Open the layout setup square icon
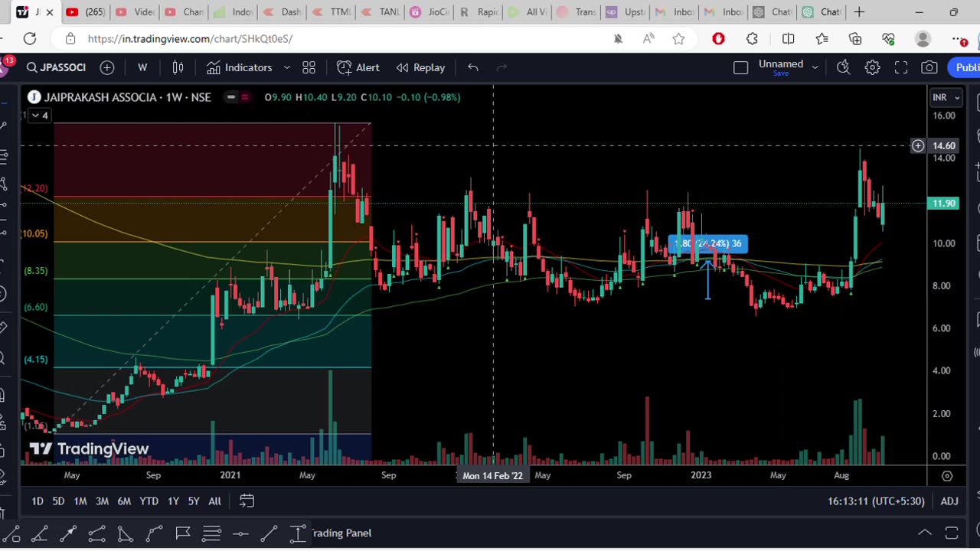Screen dimensions: 980x551 (740, 67)
